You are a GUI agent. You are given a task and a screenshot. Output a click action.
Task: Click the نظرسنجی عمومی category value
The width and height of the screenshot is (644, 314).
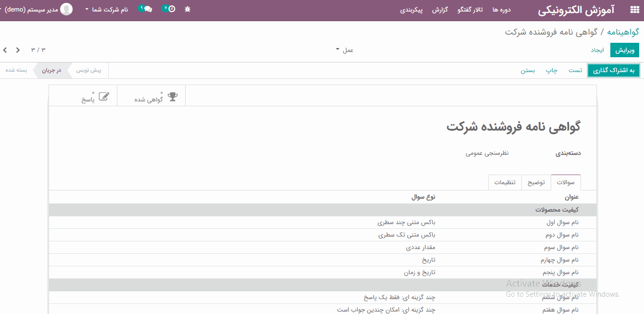pos(487,153)
